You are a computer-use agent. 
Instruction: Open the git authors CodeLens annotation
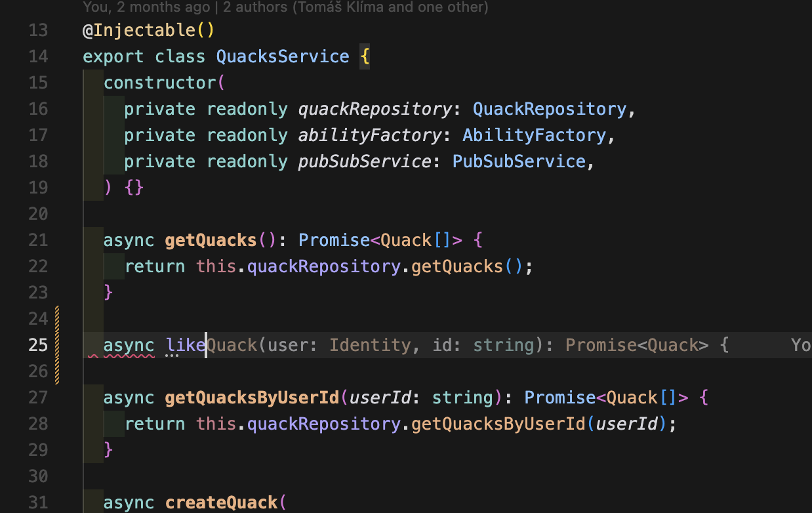point(285,8)
